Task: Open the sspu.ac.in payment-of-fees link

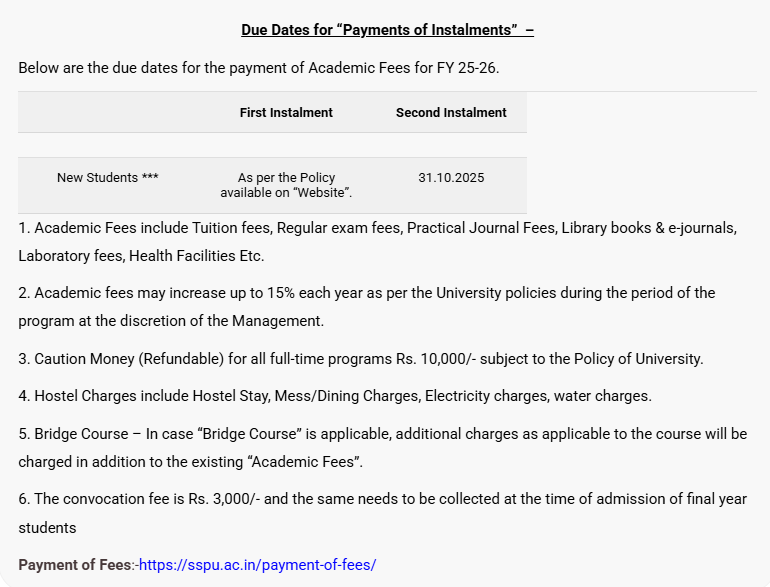Action: (257, 565)
